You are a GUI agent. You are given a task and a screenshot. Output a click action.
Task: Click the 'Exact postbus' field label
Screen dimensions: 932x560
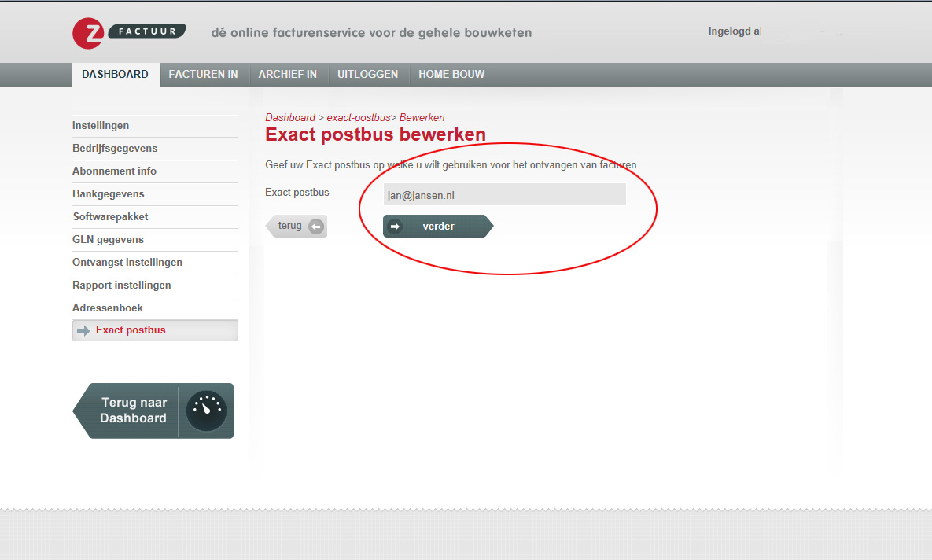297,193
